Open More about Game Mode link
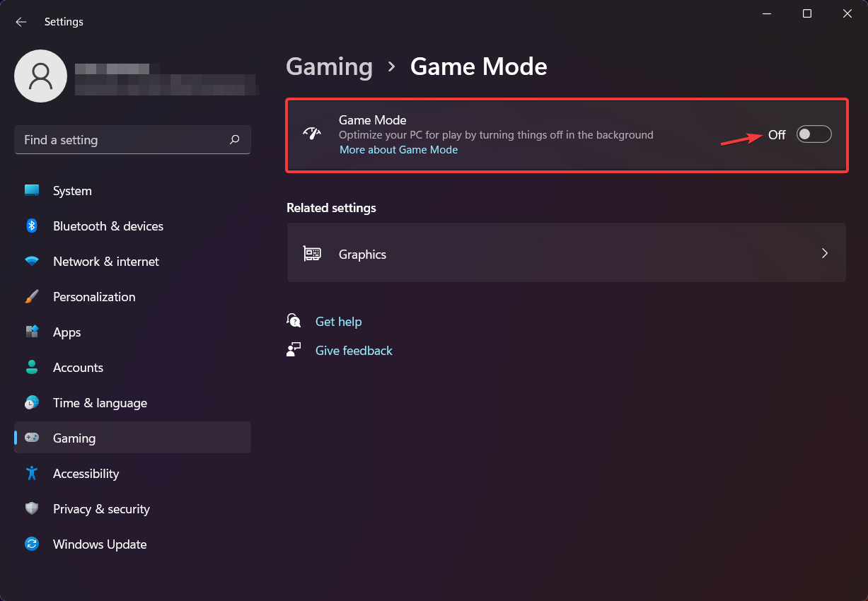 pos(398,149)
